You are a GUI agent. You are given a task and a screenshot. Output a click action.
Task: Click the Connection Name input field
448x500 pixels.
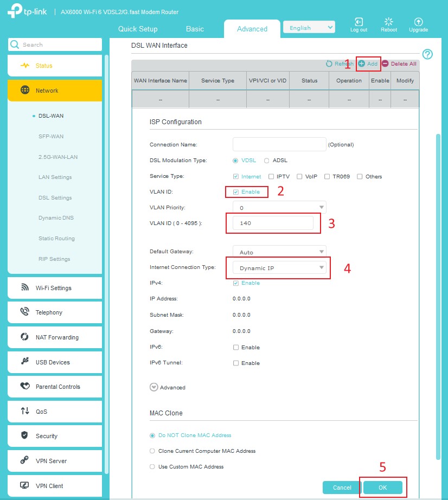pyautogui.click(x=279, y=144)
